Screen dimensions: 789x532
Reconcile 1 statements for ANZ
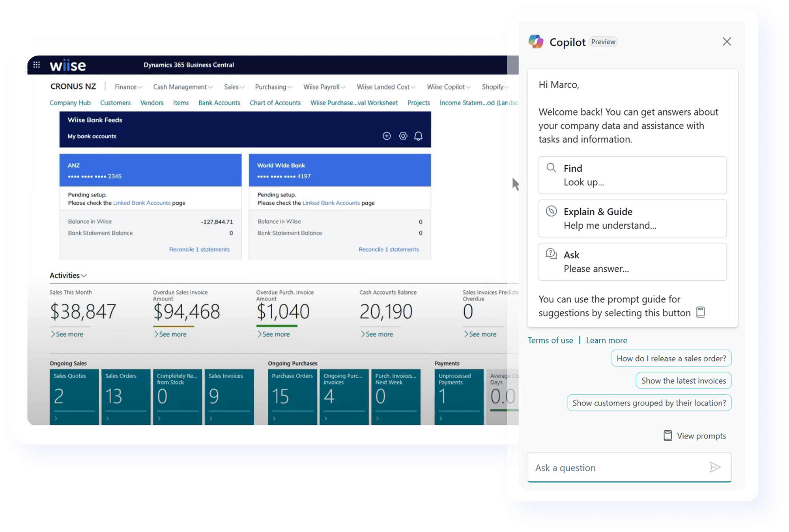[199, 249]
